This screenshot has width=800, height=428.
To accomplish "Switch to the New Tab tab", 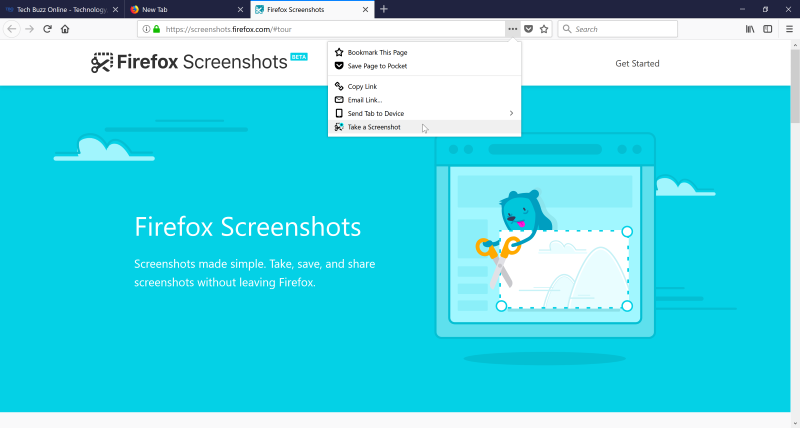I will 186,9.
